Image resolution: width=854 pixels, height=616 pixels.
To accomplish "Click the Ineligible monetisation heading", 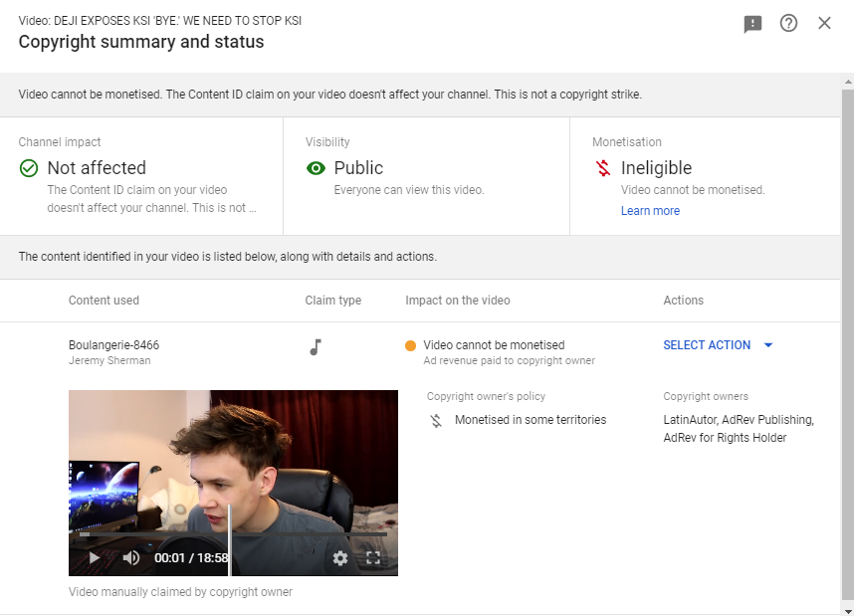I will [656, 168].
